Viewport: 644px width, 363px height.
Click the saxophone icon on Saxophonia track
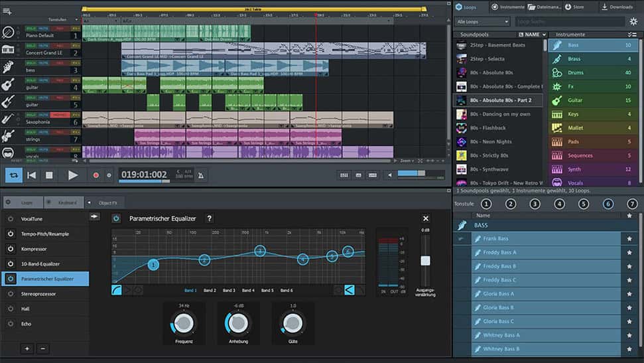coord(8,119)
